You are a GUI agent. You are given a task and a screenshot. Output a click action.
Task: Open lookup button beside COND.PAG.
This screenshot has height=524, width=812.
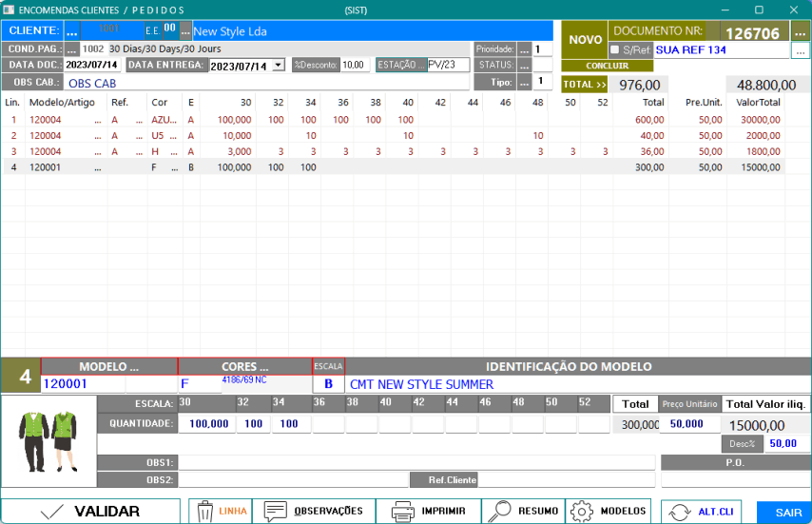point(72,49)
